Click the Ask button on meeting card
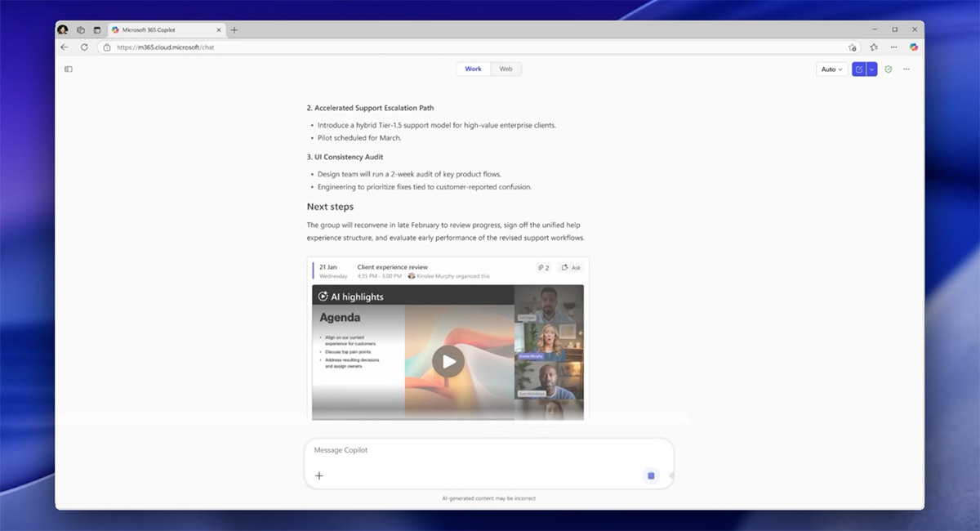980x531 pixels. 572,268
